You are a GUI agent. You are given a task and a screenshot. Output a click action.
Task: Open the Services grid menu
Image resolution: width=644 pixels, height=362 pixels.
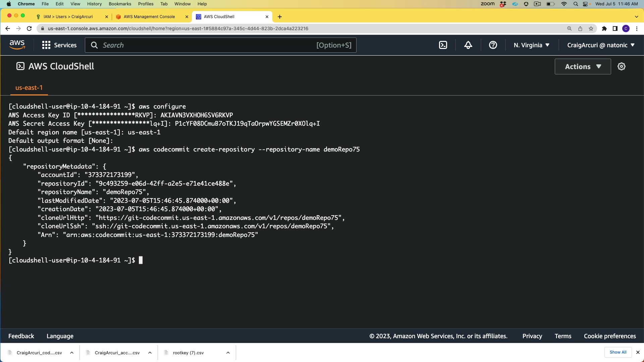[x=59, y=45]
